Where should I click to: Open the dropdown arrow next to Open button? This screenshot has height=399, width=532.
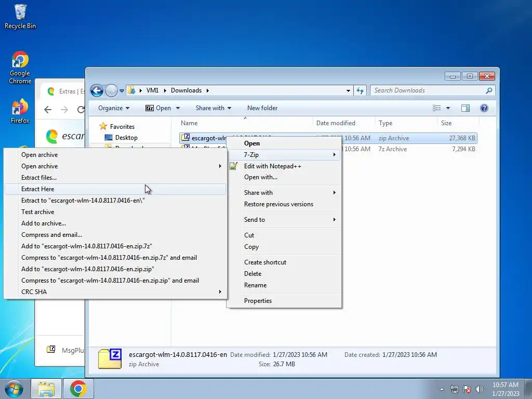coord(178,108)
